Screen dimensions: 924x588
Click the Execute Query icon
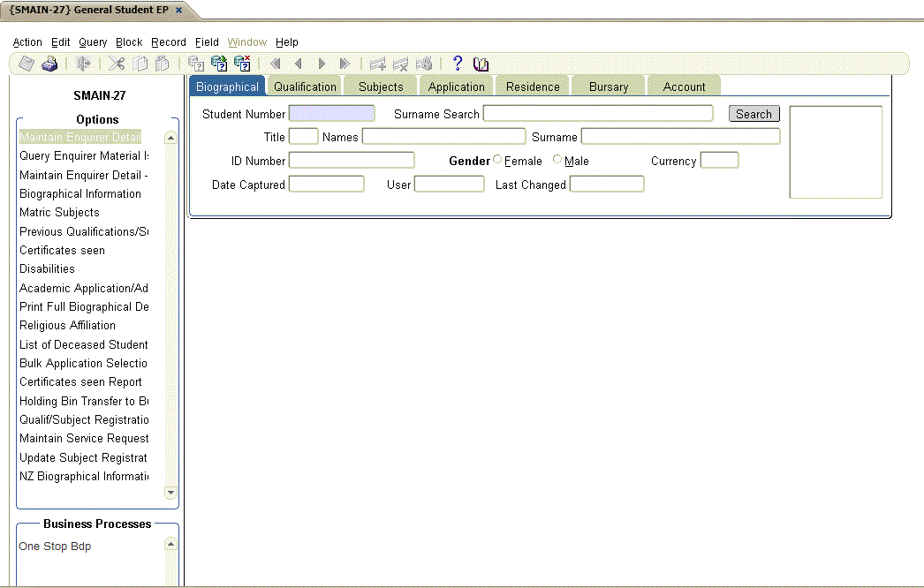219,64
